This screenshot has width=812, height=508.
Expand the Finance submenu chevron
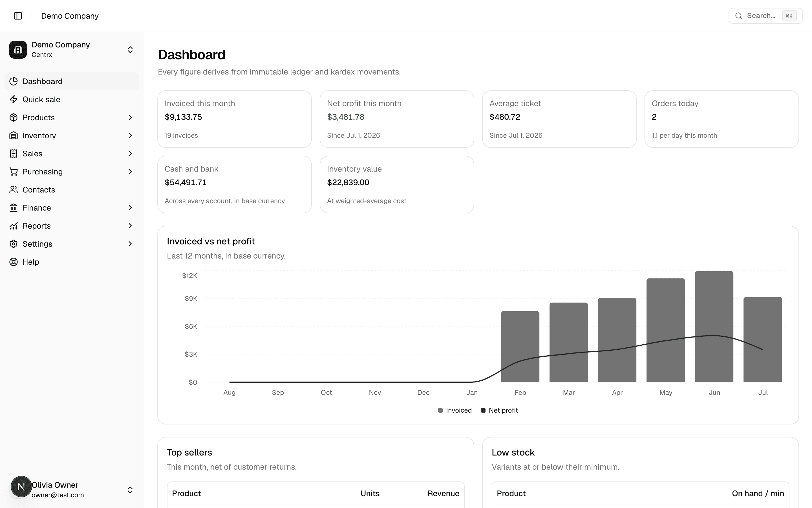click(x=130, y=208)
